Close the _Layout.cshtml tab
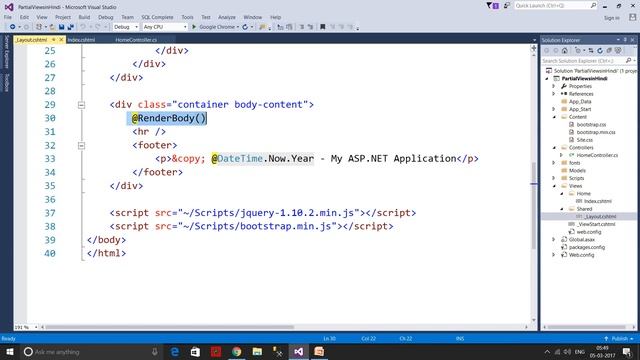This screenshot has width=640, height=360. tap(61, 40)
